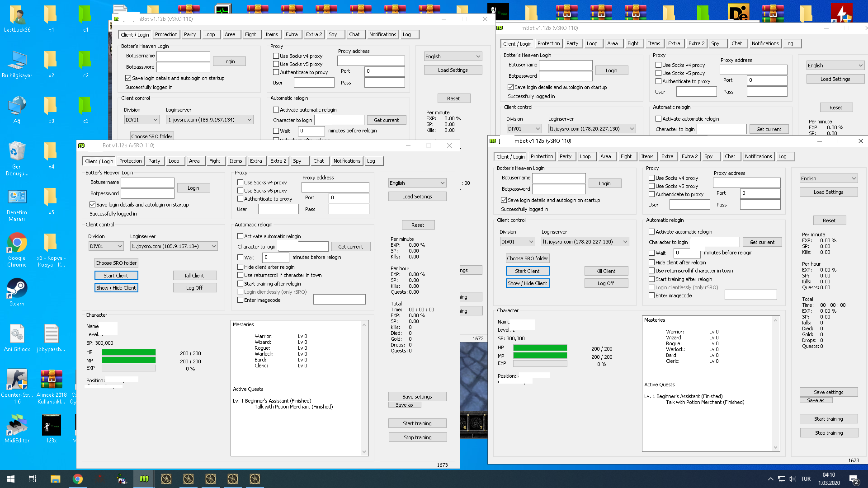This screenshot has height=488, width=868.
Task: Open the 123x desktop icon
Action: pyautogui.click(x=51, y=428)
